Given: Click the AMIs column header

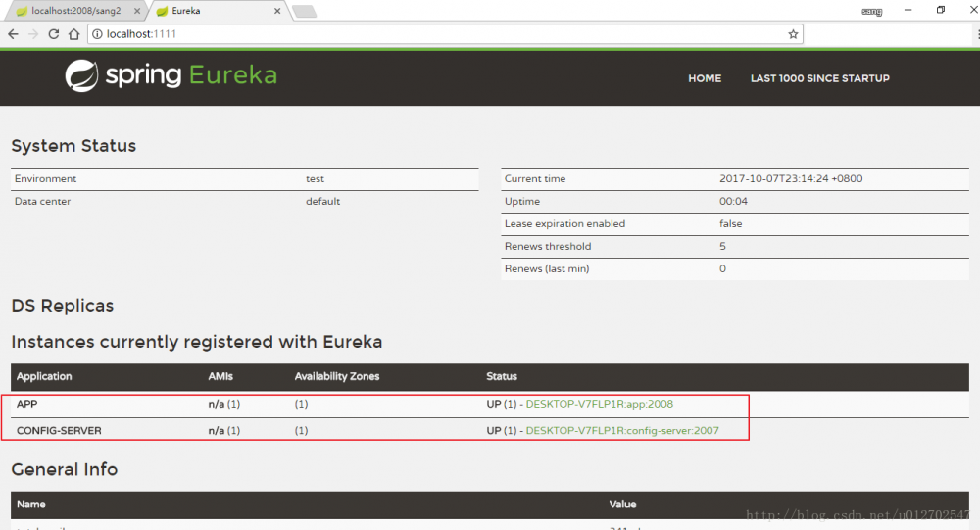Looking at the screenshot, I should pyautogui.click(x=220, y=376).
